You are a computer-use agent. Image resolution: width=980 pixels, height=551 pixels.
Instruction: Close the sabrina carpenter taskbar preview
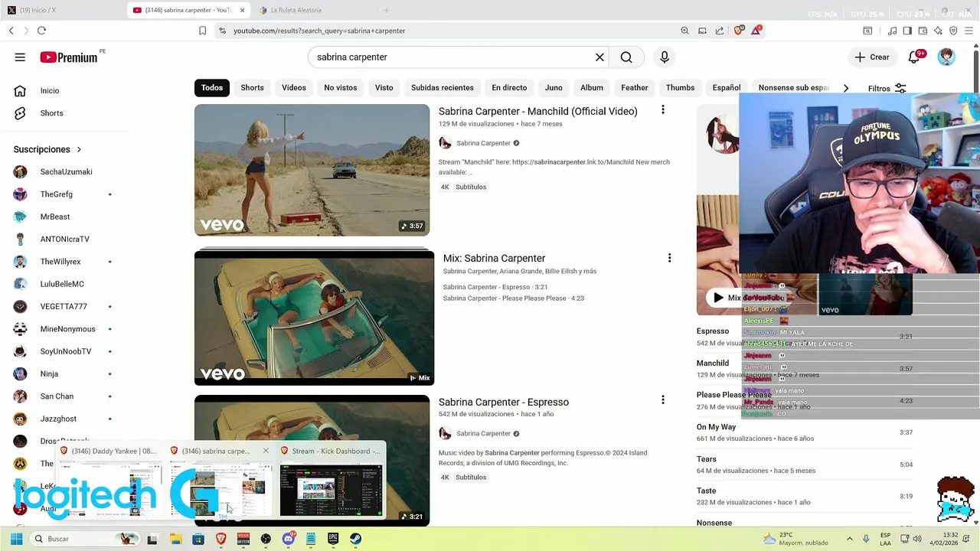[266, 451]
